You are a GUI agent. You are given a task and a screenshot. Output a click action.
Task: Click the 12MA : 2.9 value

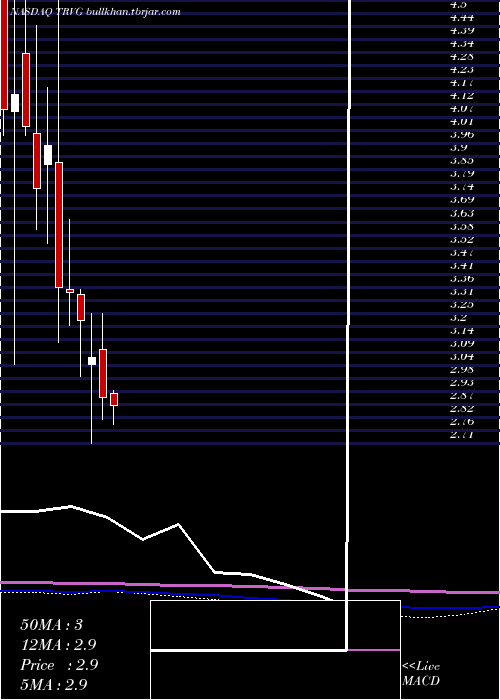(58, 645)
